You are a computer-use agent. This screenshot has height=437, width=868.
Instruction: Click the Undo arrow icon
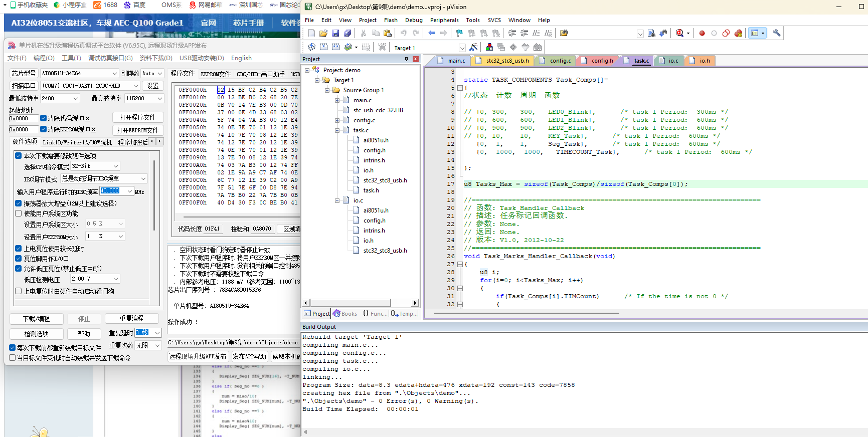pyautogui.click(x=403, y=33)
